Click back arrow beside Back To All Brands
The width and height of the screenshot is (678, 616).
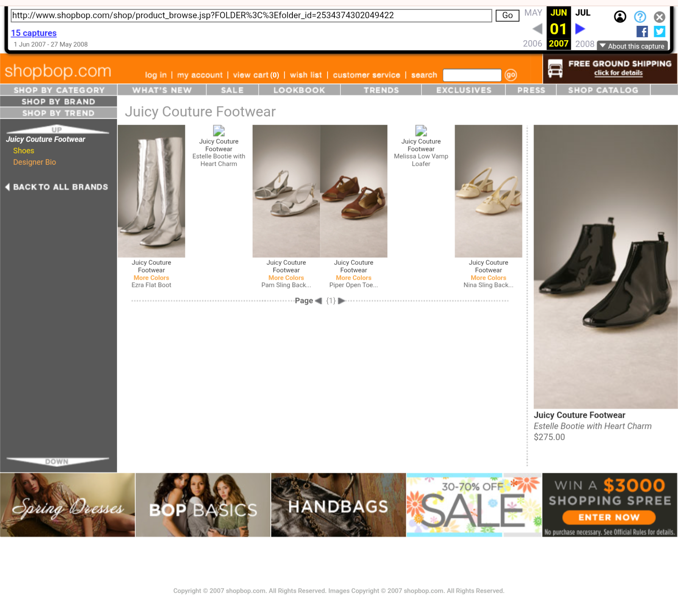coord(7,187)
